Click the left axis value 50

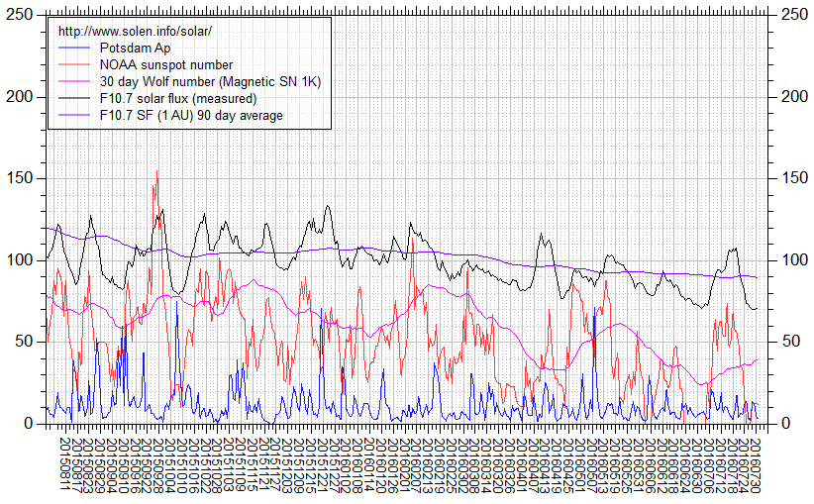pos(24,342)
